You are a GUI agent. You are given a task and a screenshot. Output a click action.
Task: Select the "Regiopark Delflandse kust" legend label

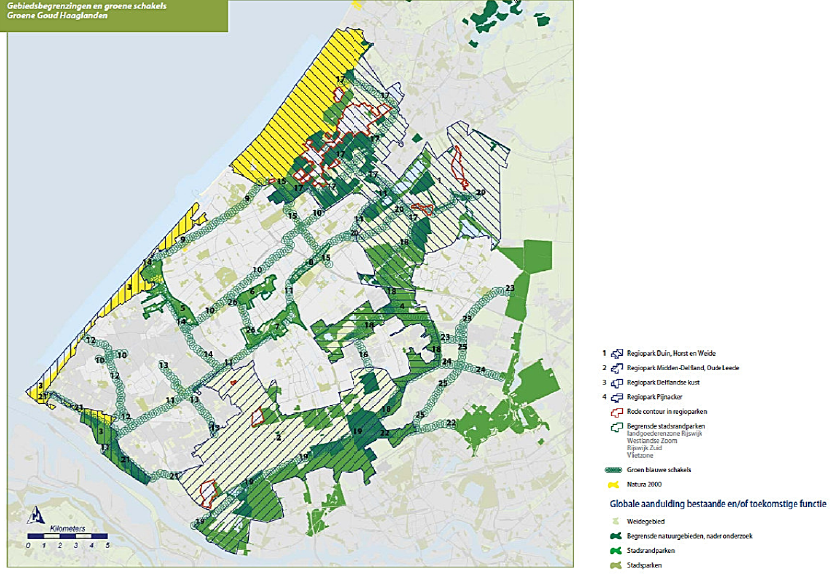pos(663,383)
